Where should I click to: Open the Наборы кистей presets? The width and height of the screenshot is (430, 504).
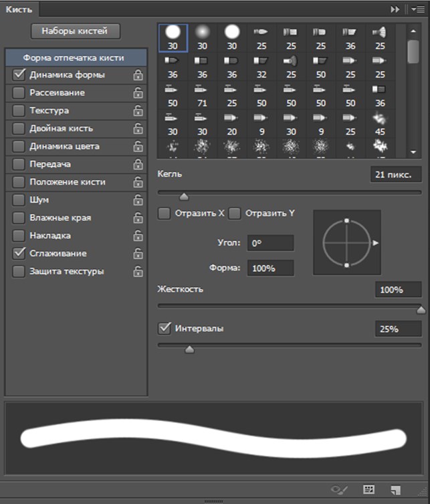coord(76,31)
